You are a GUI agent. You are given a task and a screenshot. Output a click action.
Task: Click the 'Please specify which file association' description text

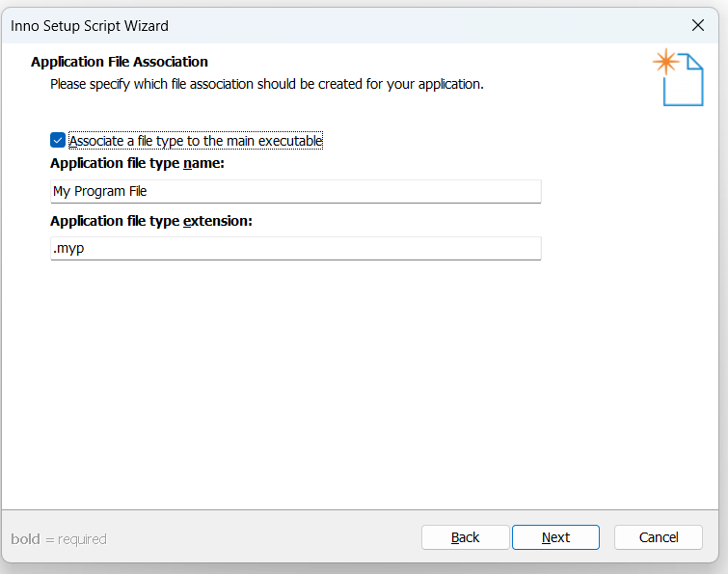pos(267,84)
